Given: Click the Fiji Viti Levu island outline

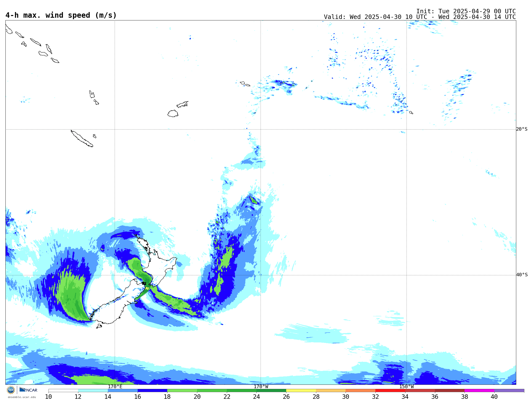Looking at the screenshot, I should (173, 113).
